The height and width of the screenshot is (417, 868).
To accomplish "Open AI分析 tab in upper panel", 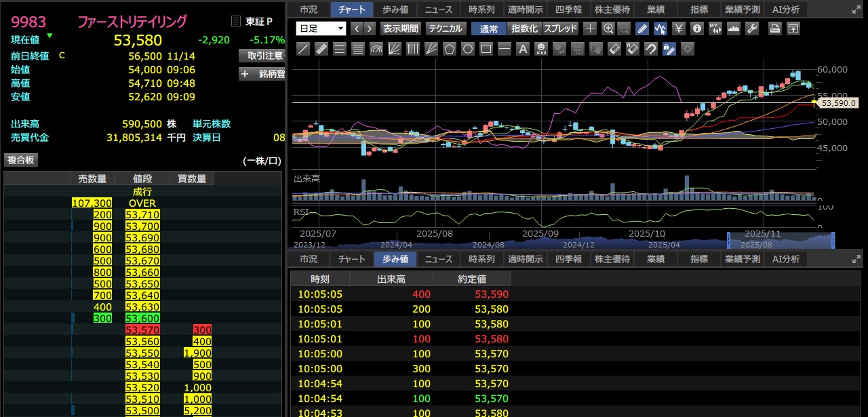I will [x=786, y=9].
